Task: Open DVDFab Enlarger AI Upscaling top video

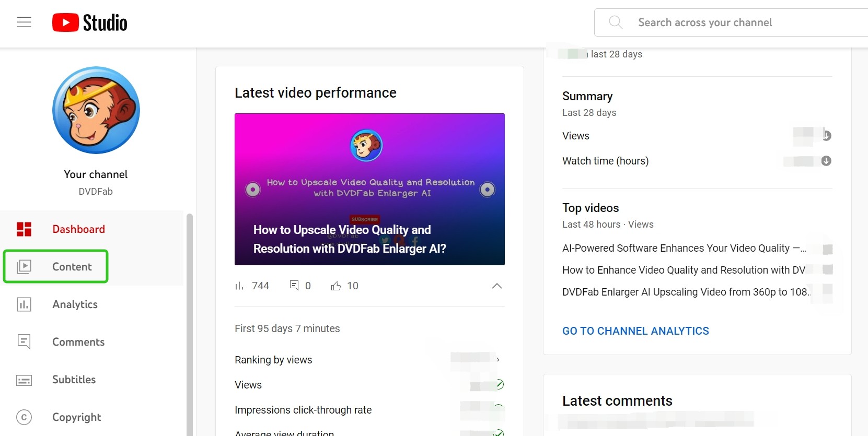Action: coord(686,292)
